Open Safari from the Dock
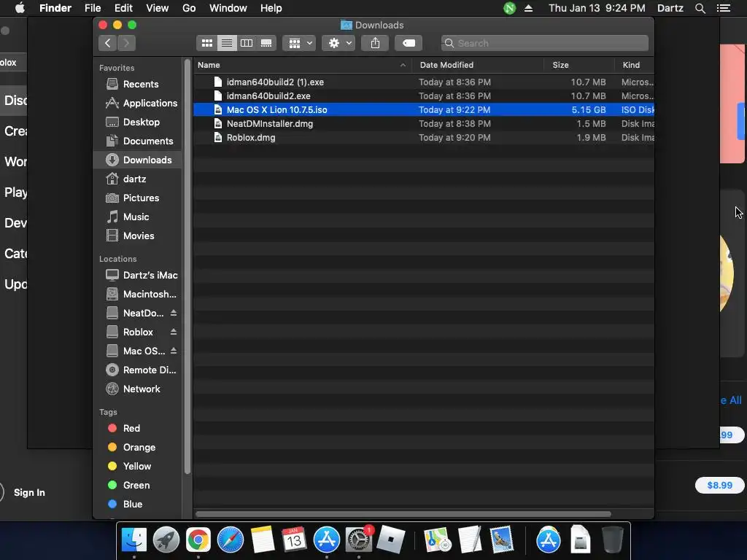747x560 pixels. point(231,540)
